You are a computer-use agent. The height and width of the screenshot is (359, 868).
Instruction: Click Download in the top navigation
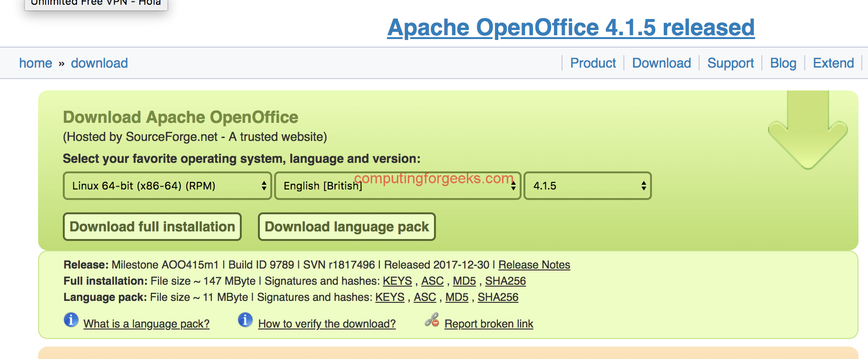(661, 63)
